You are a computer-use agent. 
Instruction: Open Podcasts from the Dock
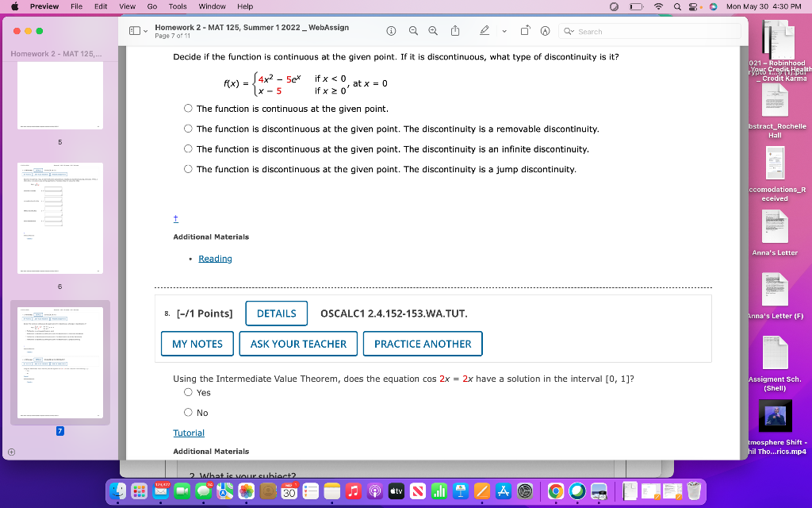[375, 491]
